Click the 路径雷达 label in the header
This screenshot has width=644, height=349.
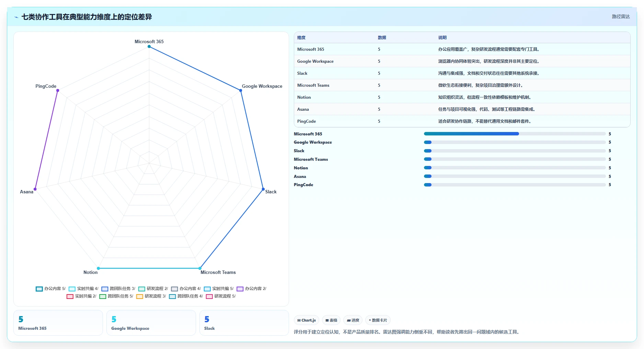621,16
